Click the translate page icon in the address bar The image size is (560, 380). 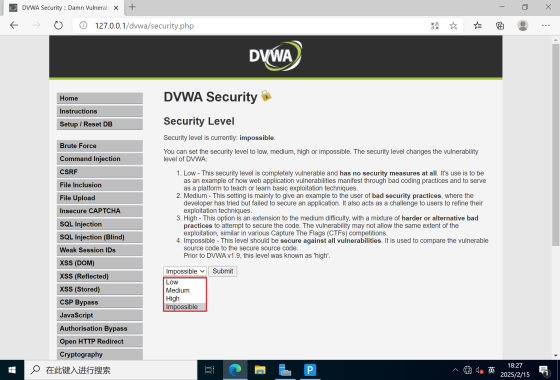click(x=435, y=26)
